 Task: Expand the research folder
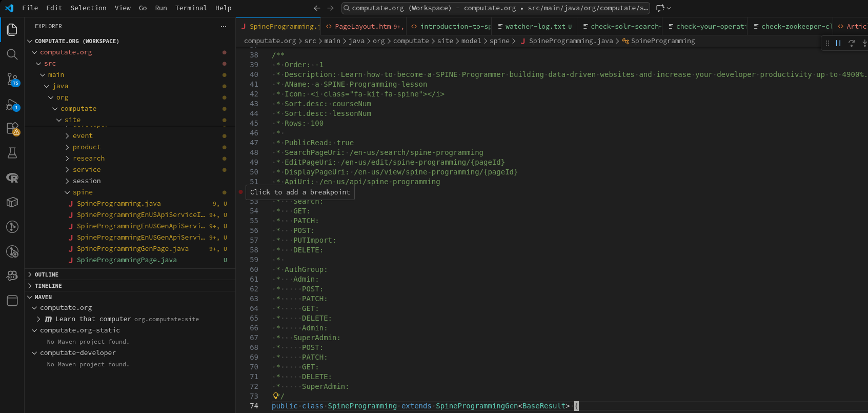(x=67, y=159)
